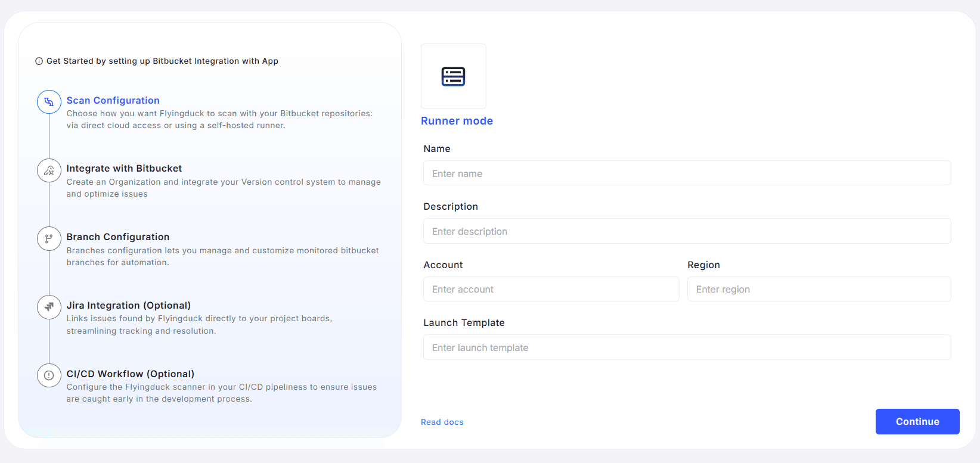The width and height of the screenshot is (980, 463).
Task: Click the Runner mode server icon
Action: coord(453,76)
